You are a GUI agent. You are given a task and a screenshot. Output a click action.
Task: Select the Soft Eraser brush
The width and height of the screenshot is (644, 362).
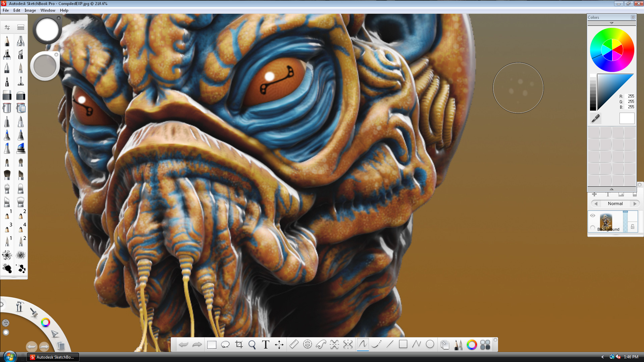point(20,95)
